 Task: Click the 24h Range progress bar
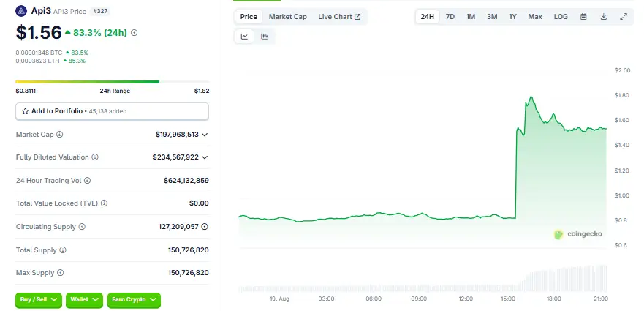pyautogui.click(x=112, y=82)
